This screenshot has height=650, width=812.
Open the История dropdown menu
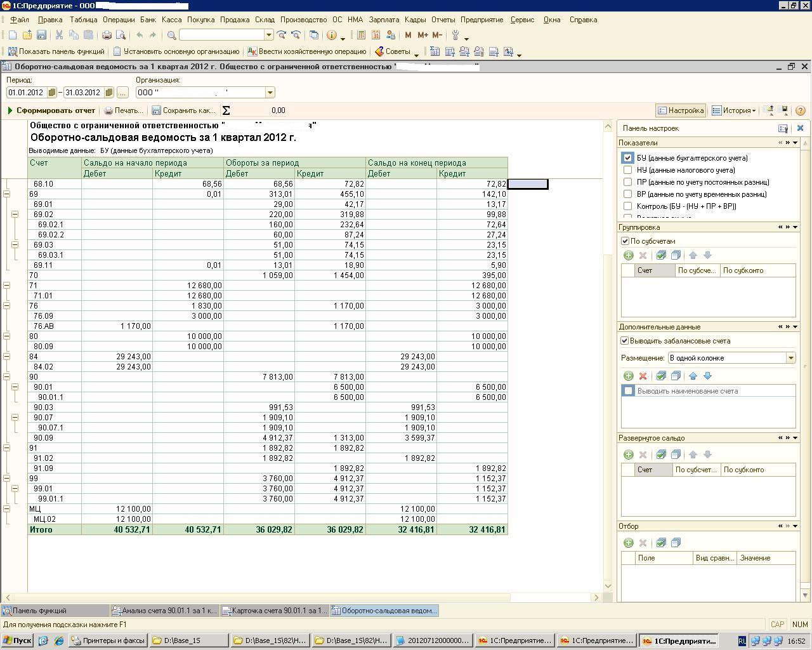734,110
